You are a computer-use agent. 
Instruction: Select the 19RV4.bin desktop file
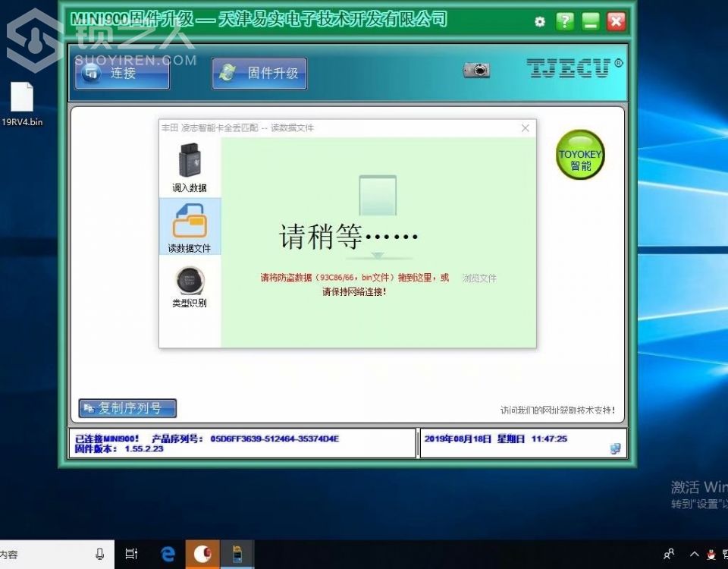[x=22, y=104]
